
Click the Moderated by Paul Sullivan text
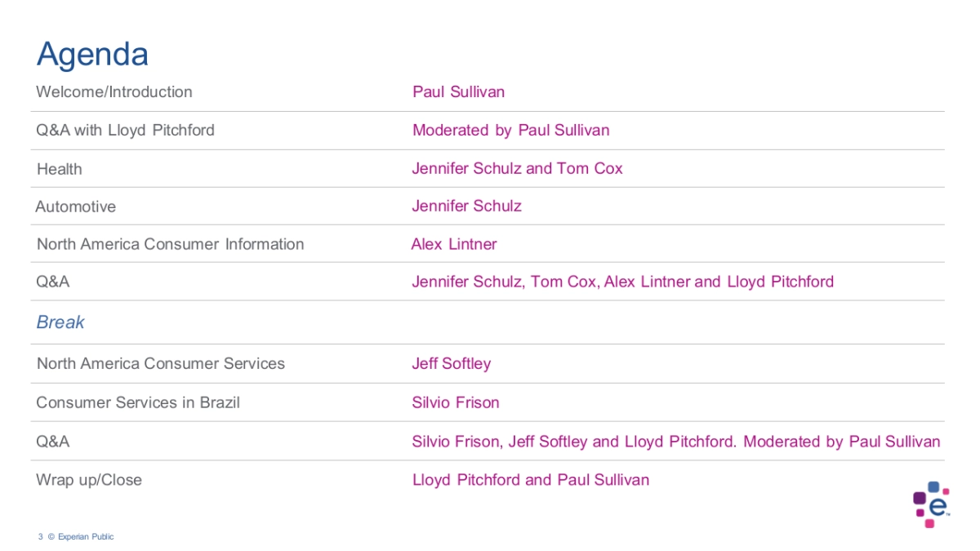click(510, 131)
